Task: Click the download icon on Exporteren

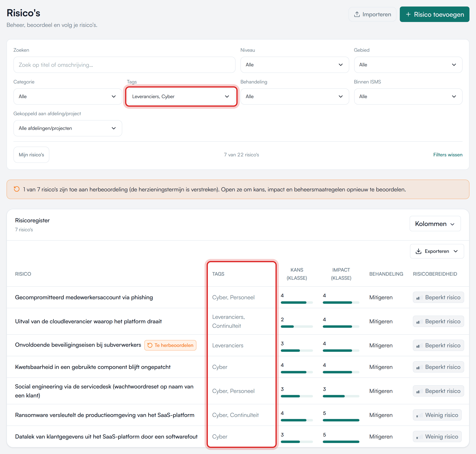Action: click(418, 251)
